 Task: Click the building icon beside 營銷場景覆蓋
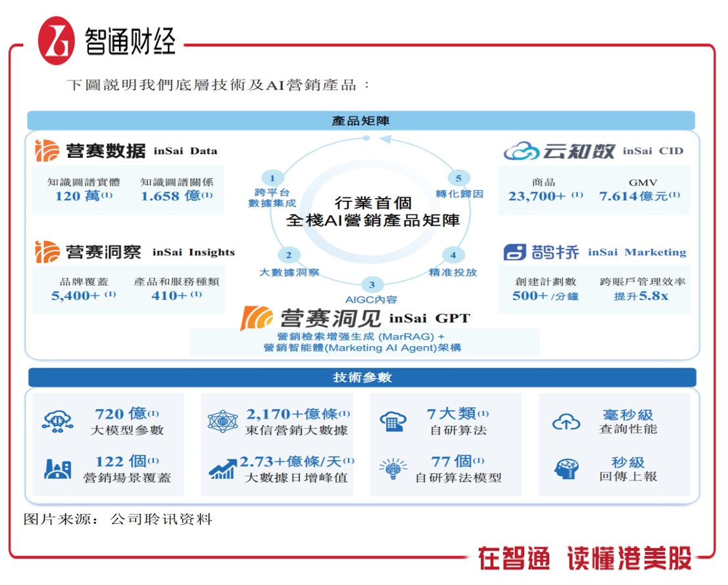coord(58,469)
